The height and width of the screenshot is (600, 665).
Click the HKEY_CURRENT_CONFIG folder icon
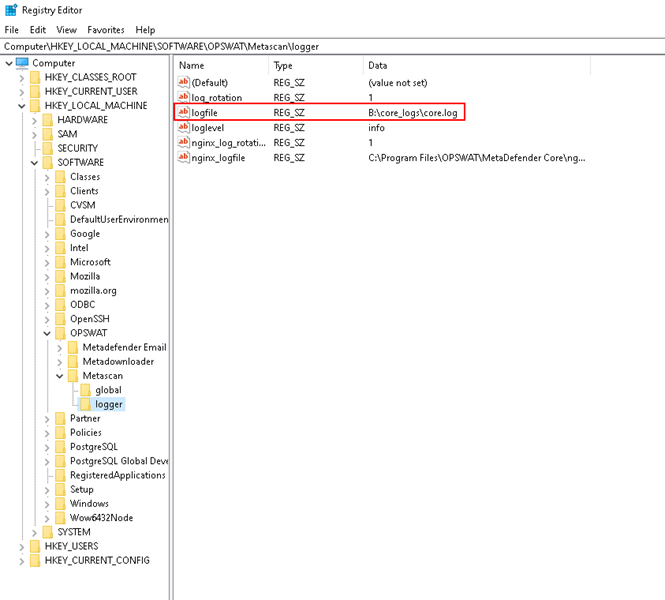[35, 560]
